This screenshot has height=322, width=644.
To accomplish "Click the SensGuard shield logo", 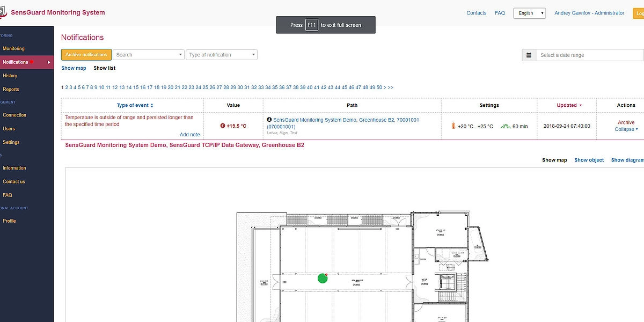I will [3, 13].
